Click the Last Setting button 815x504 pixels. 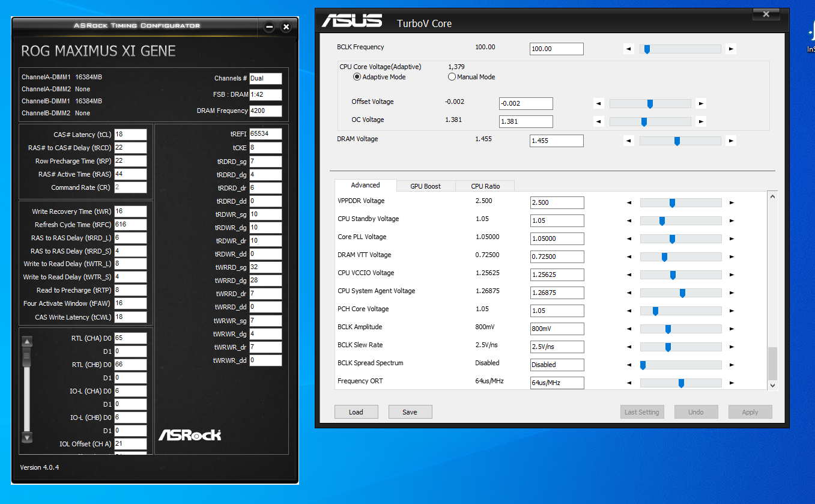click(x=642, y=412)
